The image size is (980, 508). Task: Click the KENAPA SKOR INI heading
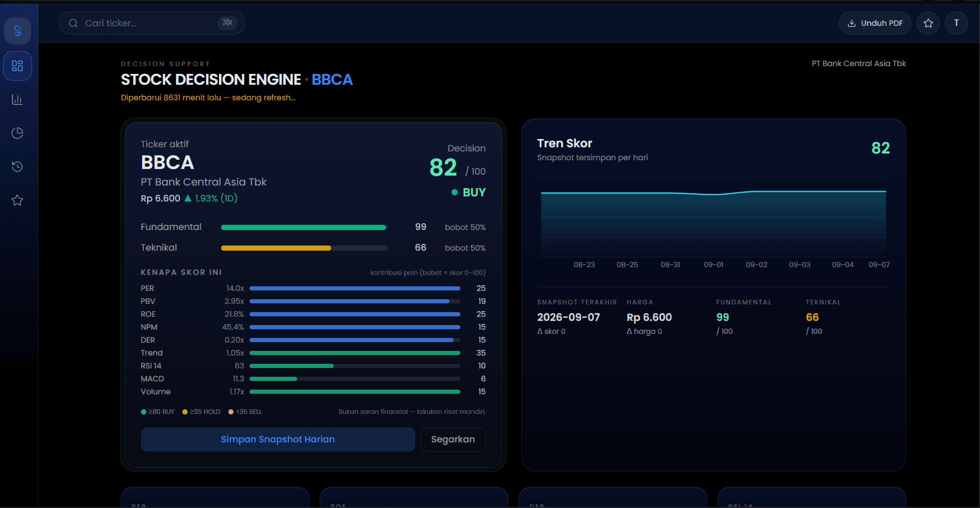click(181, 272)
